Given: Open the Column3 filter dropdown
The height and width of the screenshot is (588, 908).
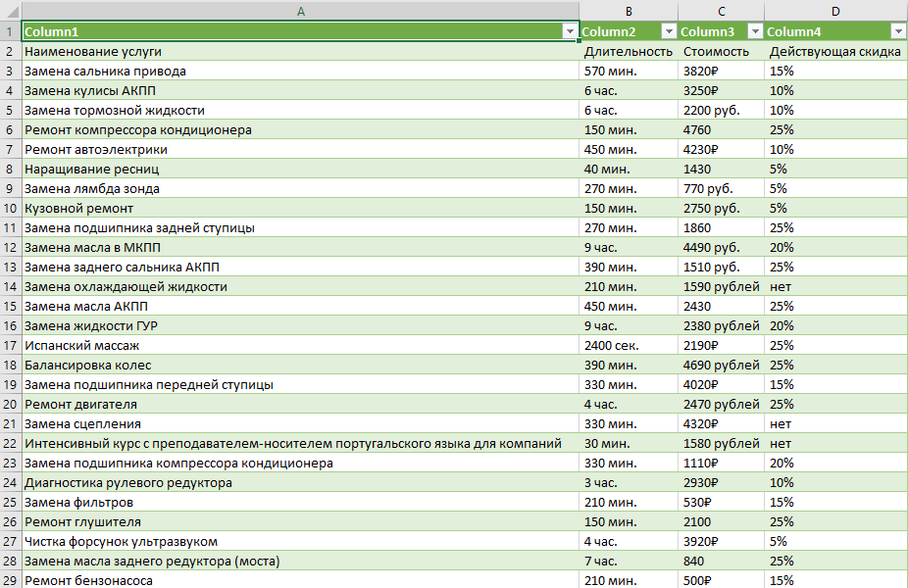Looking at the screenshot, I should [x=755, y=31].
